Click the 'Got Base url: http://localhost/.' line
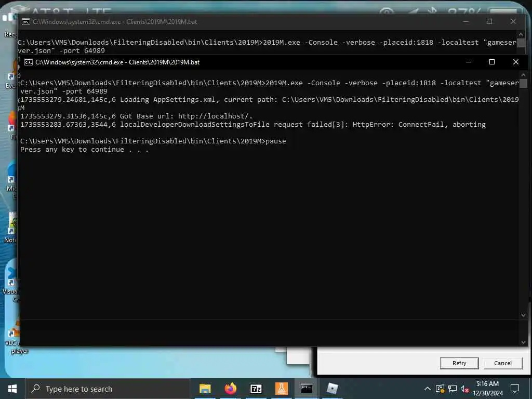Image resolution: width=532 pixels, height=399 pixels. coord(136,116)
